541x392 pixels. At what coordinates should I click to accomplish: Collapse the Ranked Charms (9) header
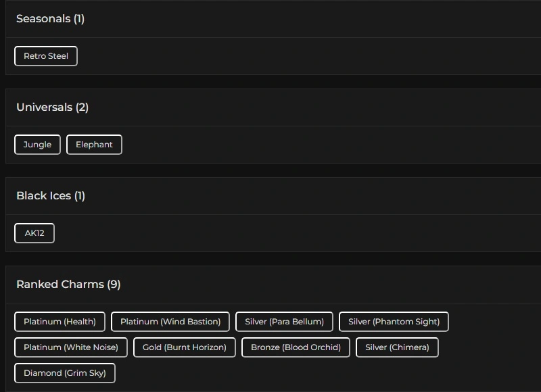pyautogui.click(x=68, y=285)
